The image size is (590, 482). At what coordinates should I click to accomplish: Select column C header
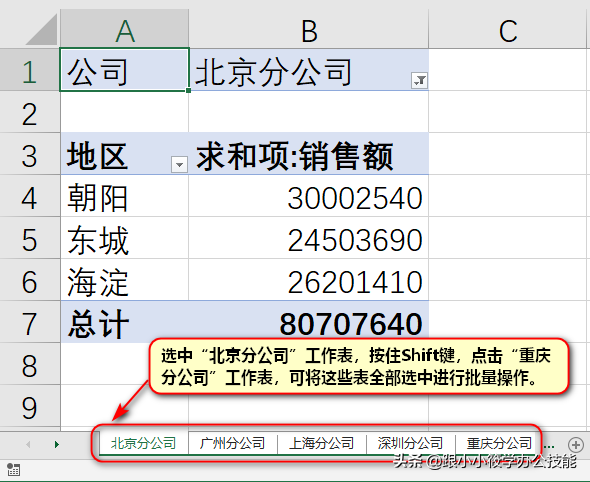[509, 29]
